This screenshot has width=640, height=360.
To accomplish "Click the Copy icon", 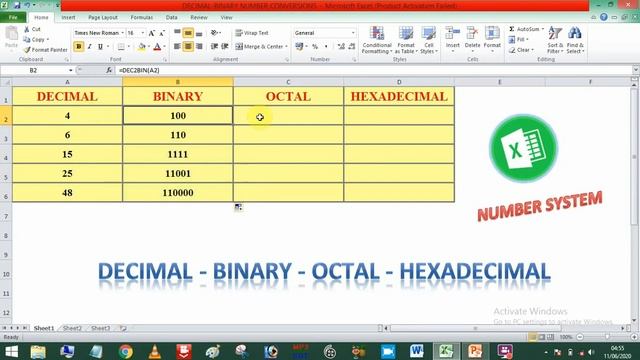I will 27,40.
